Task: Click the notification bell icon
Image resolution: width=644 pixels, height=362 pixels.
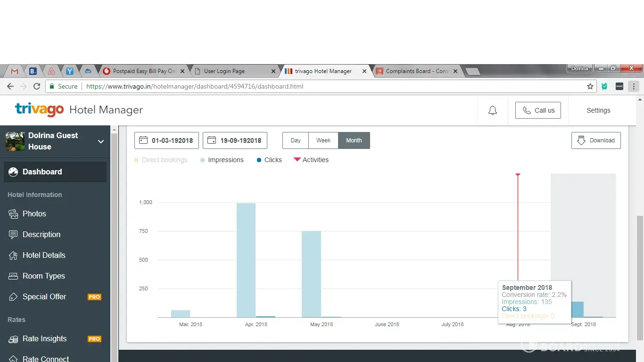Action: 492,110
